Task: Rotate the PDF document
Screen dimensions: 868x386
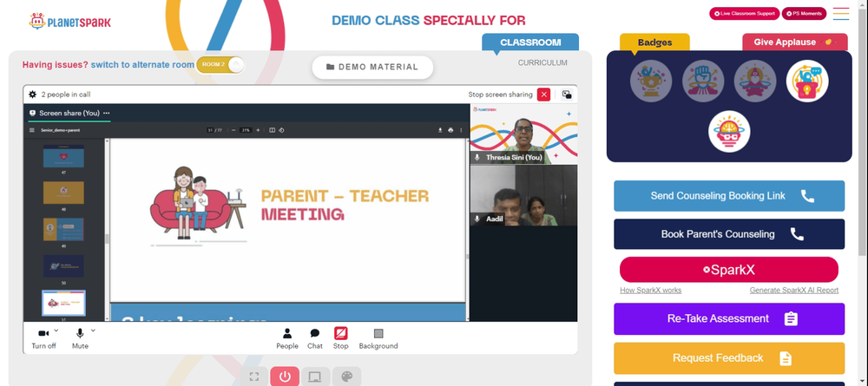Action: [281, 130]
